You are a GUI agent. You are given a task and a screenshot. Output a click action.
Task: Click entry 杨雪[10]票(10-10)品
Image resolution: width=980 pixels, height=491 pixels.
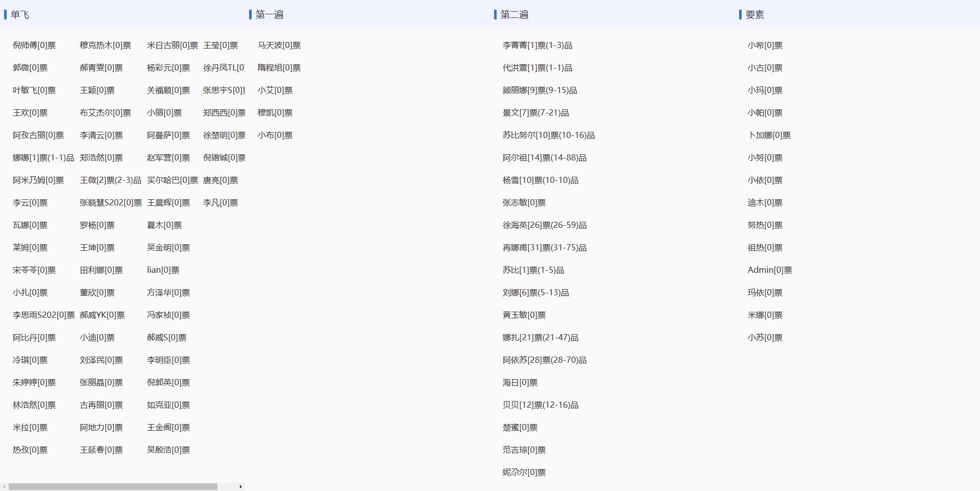point(541,180)
